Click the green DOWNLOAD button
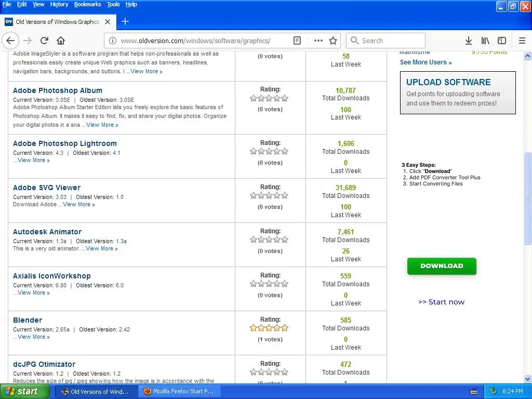 (x=442, y=266)
